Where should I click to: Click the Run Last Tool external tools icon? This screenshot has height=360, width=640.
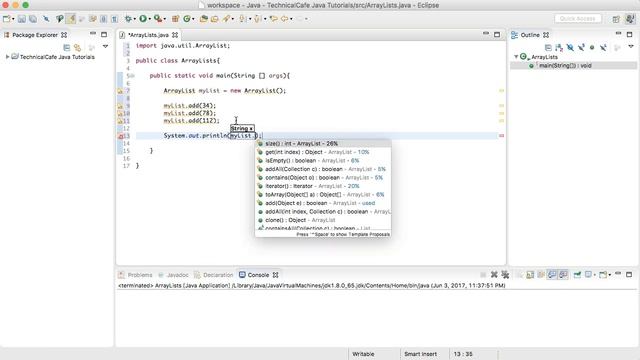158,19
